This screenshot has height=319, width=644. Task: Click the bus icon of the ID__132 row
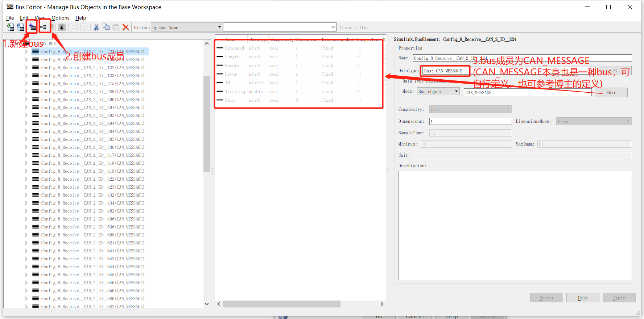pyautogui.click(x=36, y=68)
